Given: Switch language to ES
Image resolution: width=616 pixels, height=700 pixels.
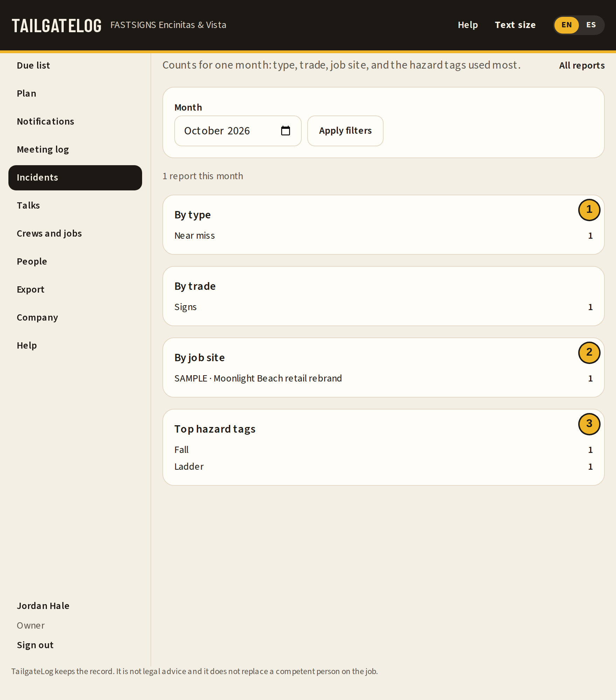Looking at the screenshot, I should tap(591, 25).
